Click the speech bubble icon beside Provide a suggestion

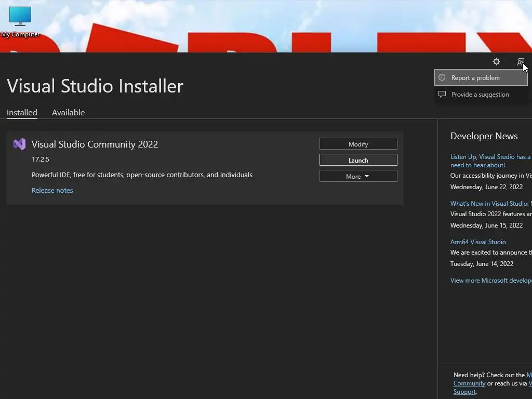coord(442,95)
